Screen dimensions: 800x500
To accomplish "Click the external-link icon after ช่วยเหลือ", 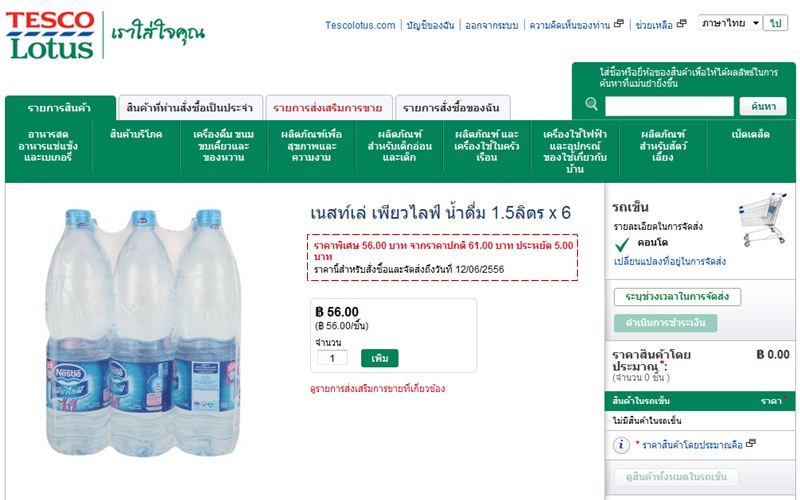I will (682, 23).
